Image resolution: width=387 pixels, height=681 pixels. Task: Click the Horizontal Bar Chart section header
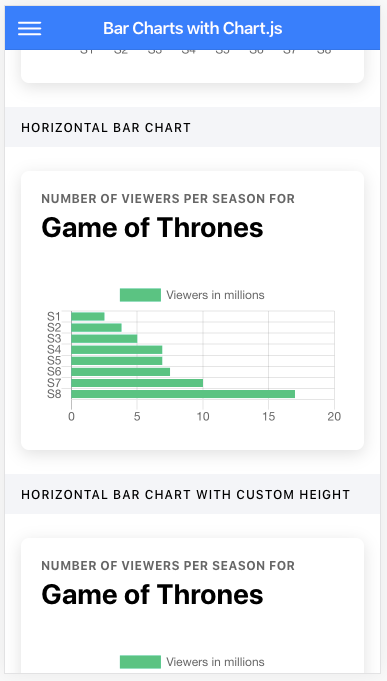pyautogui.click(x=106, y=128)
